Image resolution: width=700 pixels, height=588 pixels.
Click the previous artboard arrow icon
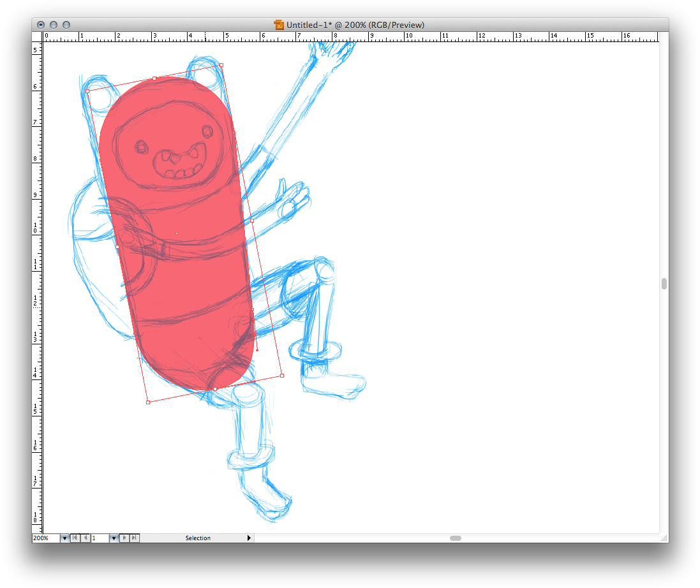tap(85, 538)
